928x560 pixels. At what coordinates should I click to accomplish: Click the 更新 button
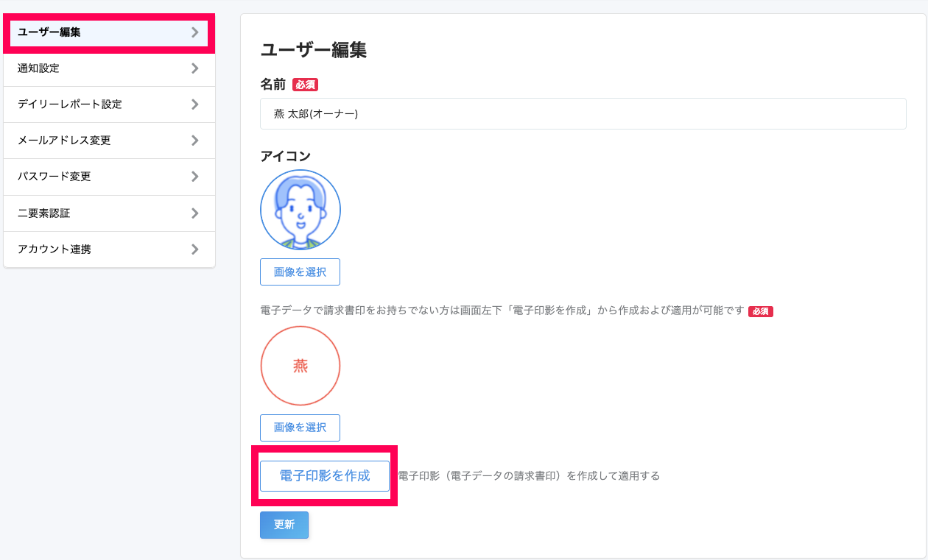[x=284, y=525]
